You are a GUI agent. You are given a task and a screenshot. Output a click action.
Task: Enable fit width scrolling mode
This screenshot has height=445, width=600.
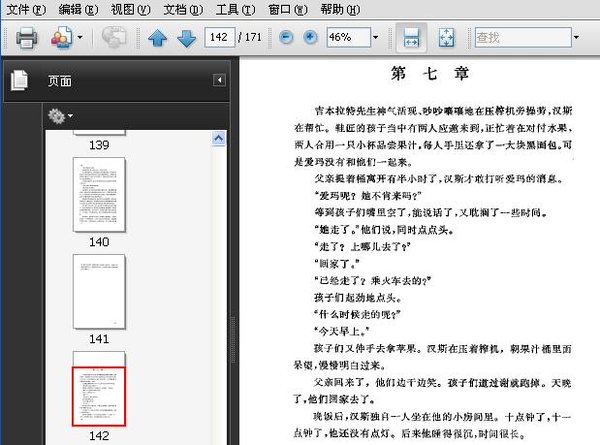pos(410,38)
